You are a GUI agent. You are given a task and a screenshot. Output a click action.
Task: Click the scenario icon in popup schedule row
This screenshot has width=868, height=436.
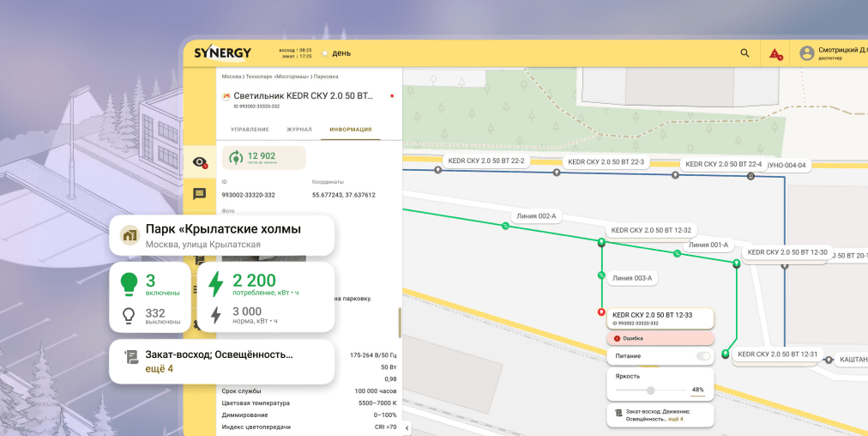click(x=618, y=414)
